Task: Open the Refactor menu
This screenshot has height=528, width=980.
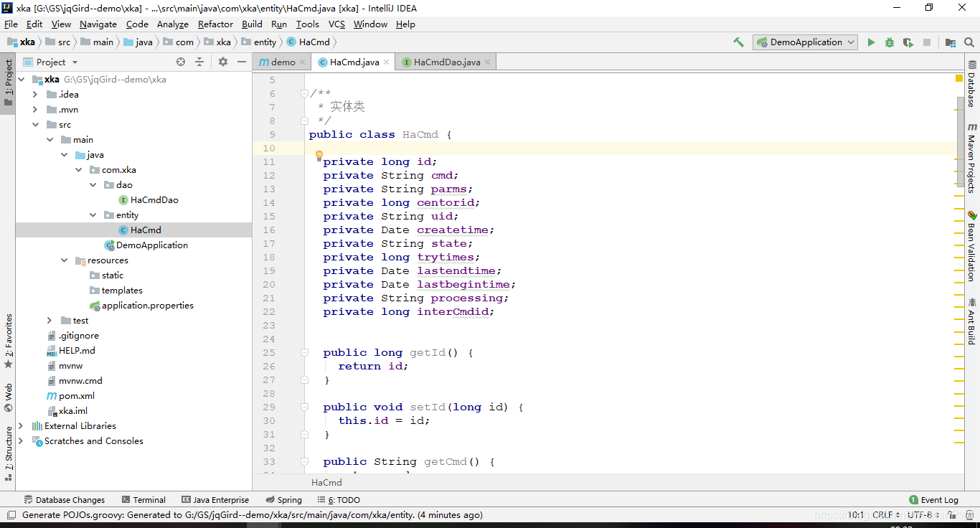Action: [215, 24]
